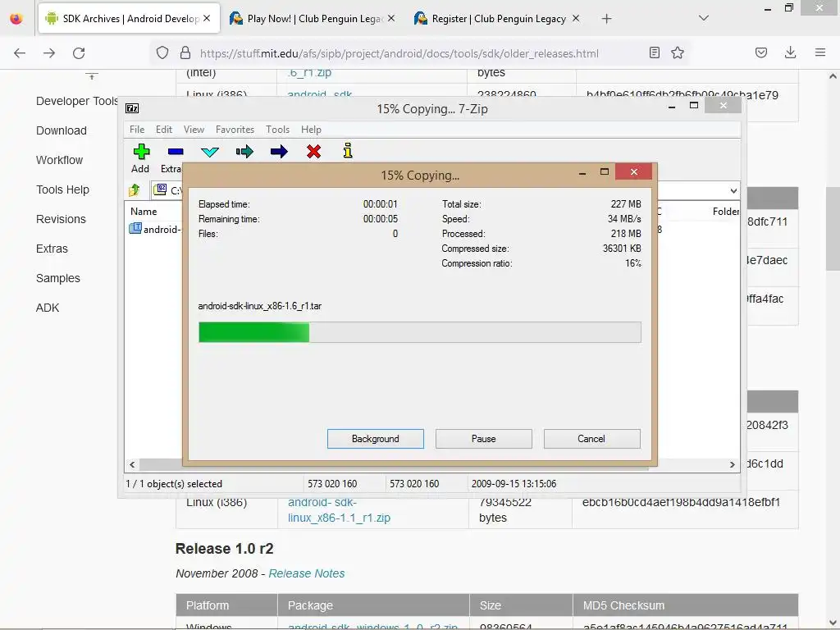Viewport: 840px width, 630px height.
Task: Click Extras in the sidebar
Action: coord(52,249)
